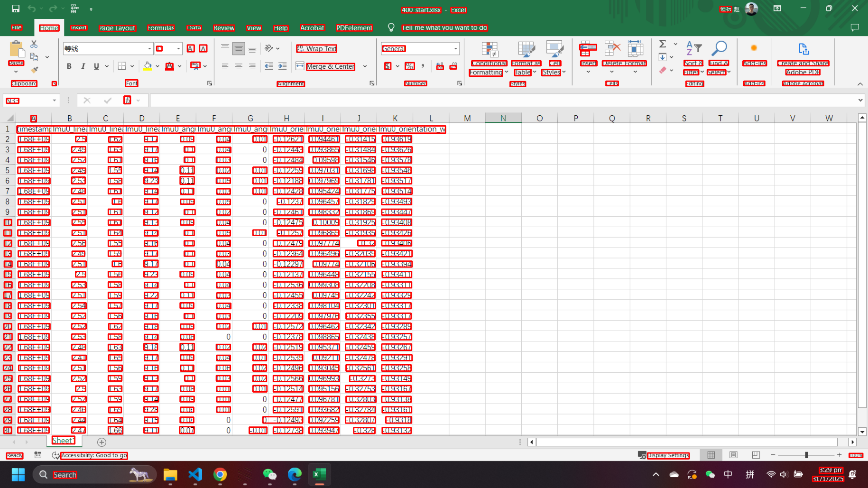The height and width of the screenshot is (488, 868).
Task: Toggle Wrap Text for cells
Action: [x=316, y=48]
